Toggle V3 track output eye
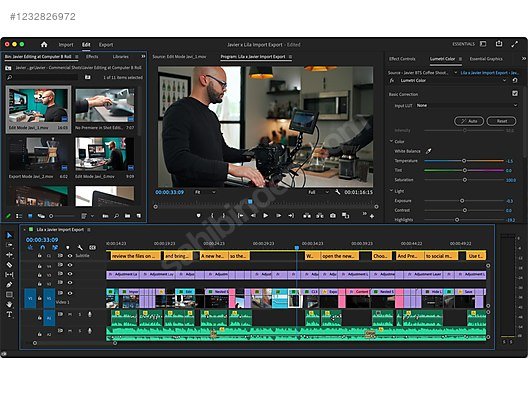The image size is (528, 396). coord(70,274)
